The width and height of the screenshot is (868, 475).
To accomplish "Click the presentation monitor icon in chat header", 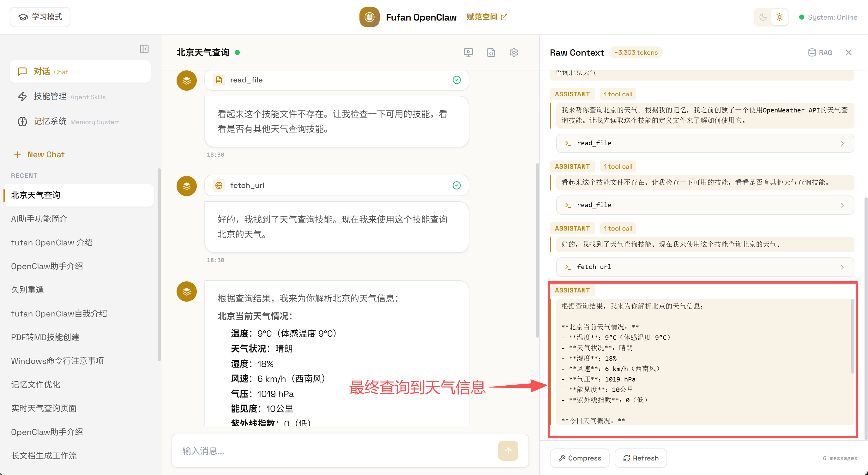I will click(x=468, y=52).
